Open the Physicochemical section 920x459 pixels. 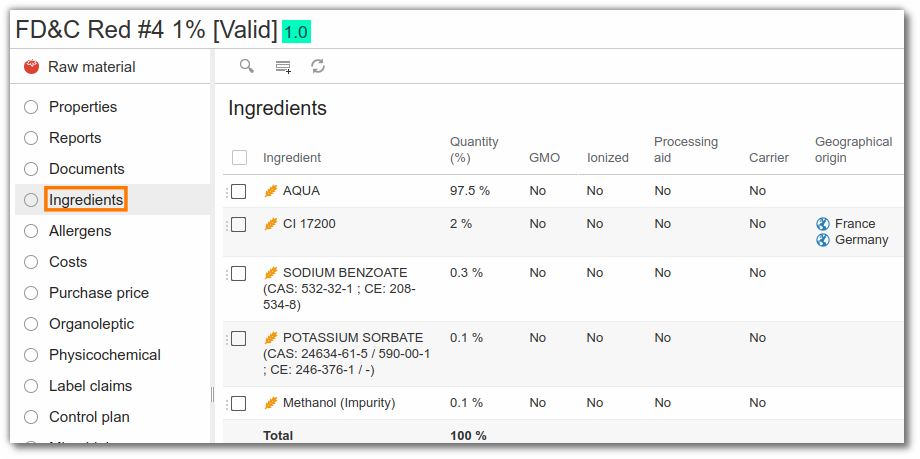pyautogui.click(x=104, y=355)
